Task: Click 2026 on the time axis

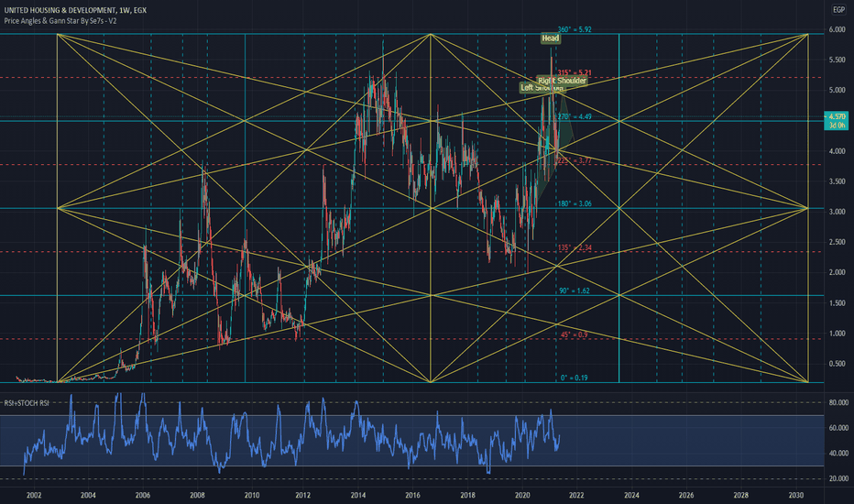Action: point(686,495)
